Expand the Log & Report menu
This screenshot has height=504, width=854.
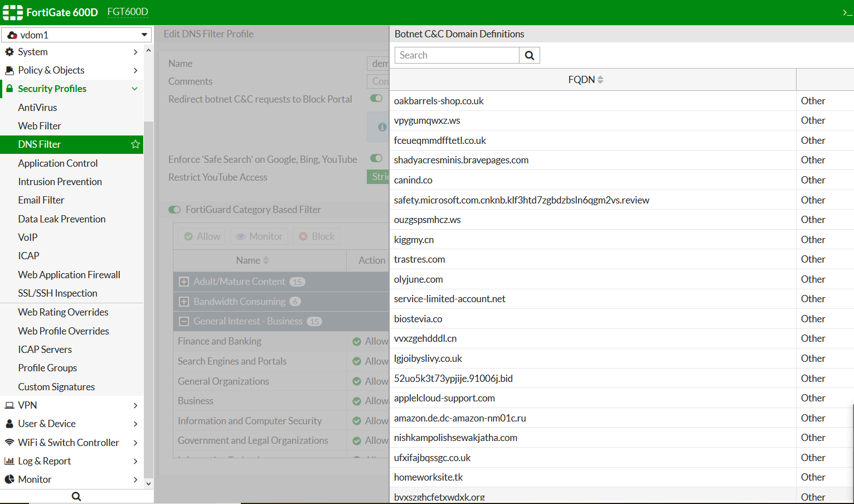[x=135, y=461]
